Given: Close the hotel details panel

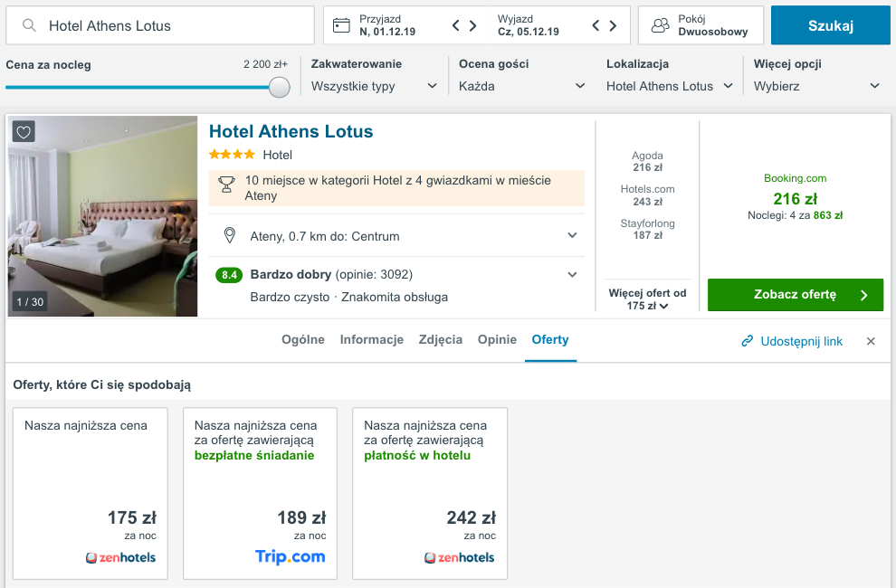Looking at the screenshot, I should [871, 341].
